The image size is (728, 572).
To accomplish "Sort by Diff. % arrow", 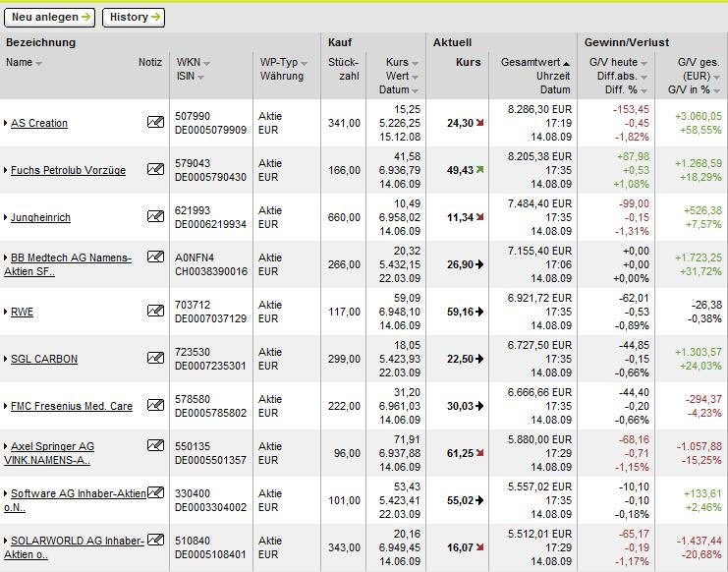I will (x=644, y=91).
